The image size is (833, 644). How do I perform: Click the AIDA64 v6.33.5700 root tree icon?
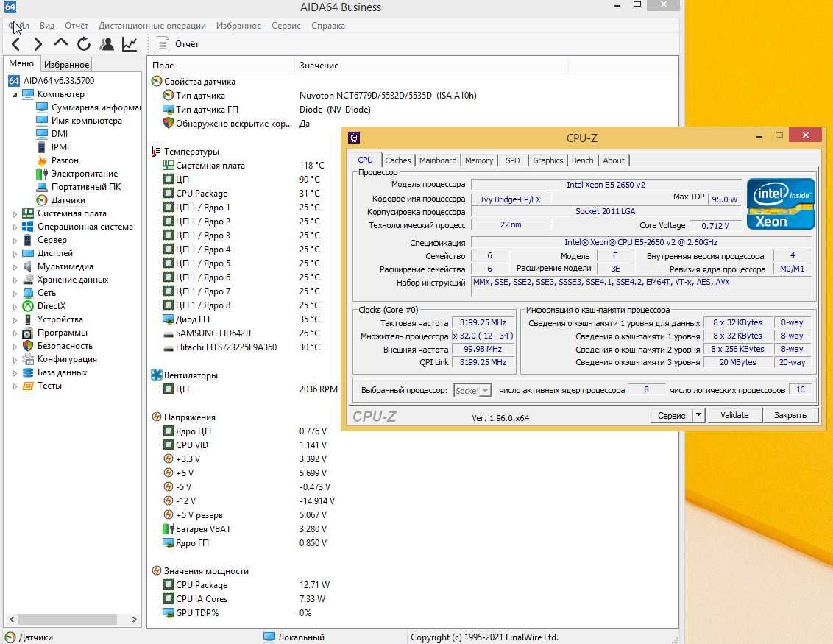(x=14, y=81)
